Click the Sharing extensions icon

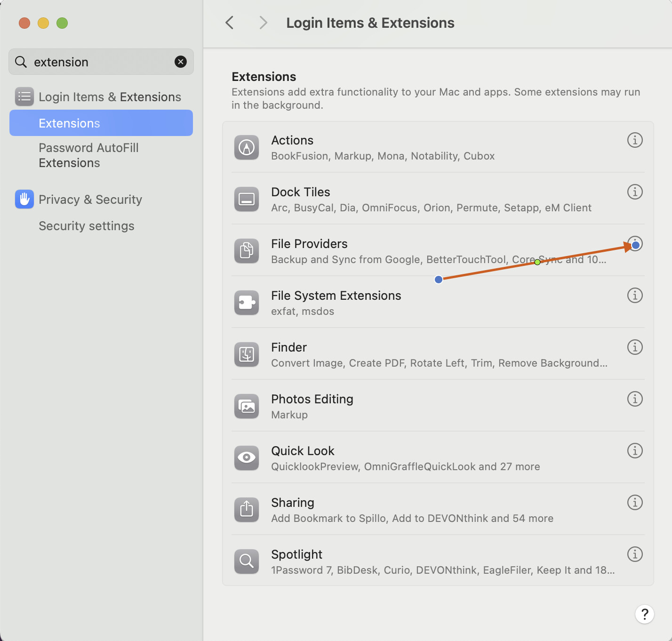247,509
